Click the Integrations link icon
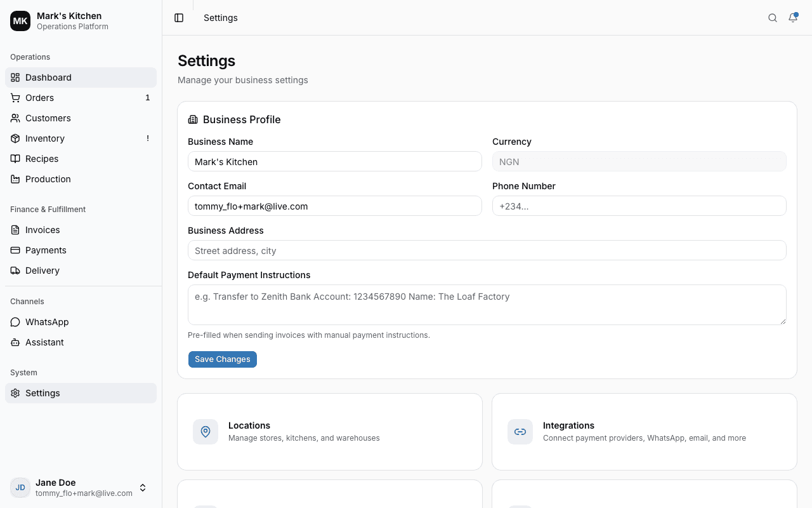This screenshot has height=508, width=812. click(x=520, y=431)
